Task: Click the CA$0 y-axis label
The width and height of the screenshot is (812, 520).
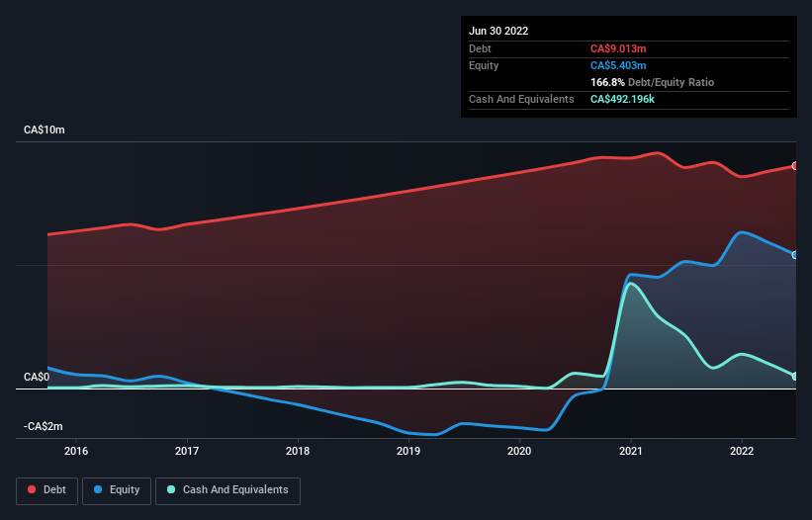Action: pyautogui.click(x=37, y=377)
